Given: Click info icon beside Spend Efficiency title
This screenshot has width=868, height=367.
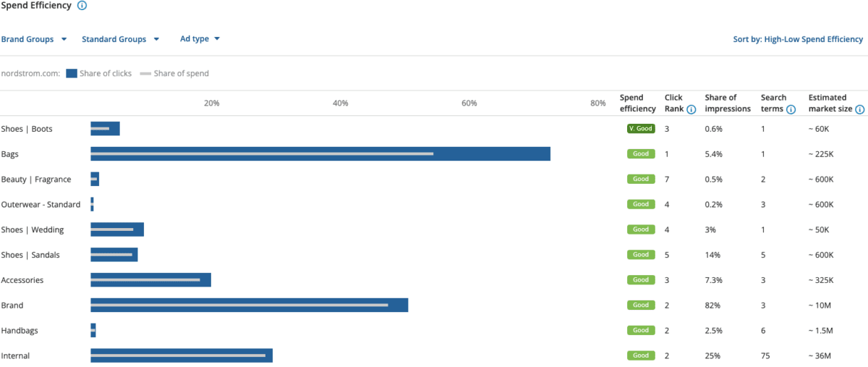Looking at the screenshot, I should point(82,6).
